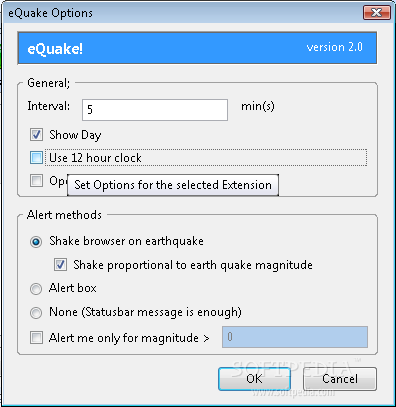Enable the Use 12 hour clock checkbox
Image resolution: width=396 pixels, height=407 pixels.
coord(36,158)
